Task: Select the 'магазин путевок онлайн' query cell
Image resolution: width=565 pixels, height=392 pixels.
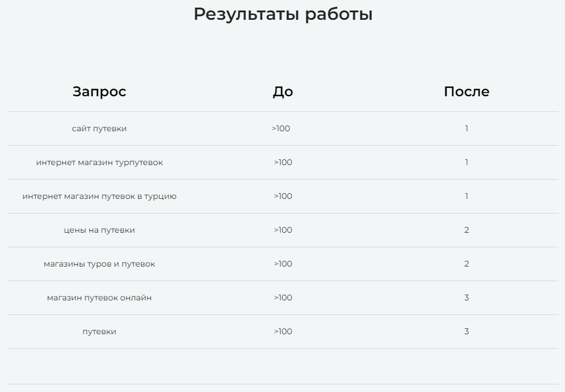Action: click(x=99, y=297)
